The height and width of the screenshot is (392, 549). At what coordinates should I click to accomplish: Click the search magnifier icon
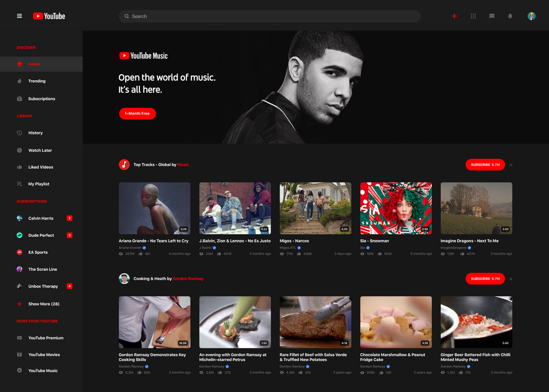[x=127, y=16]
